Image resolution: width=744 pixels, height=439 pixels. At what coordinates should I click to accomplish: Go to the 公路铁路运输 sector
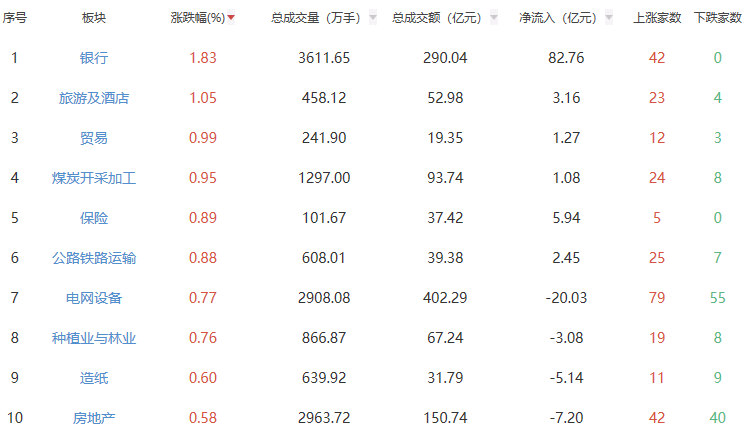point(94,258)
